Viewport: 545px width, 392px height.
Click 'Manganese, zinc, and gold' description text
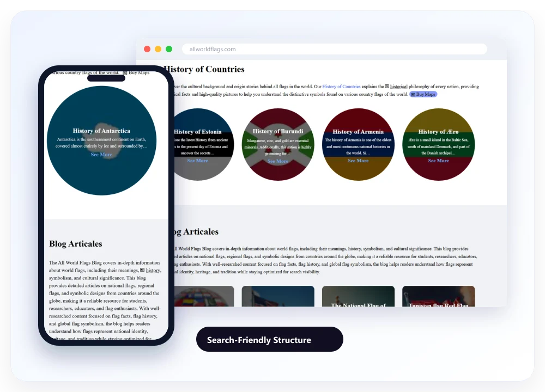(x=278, y=147)
